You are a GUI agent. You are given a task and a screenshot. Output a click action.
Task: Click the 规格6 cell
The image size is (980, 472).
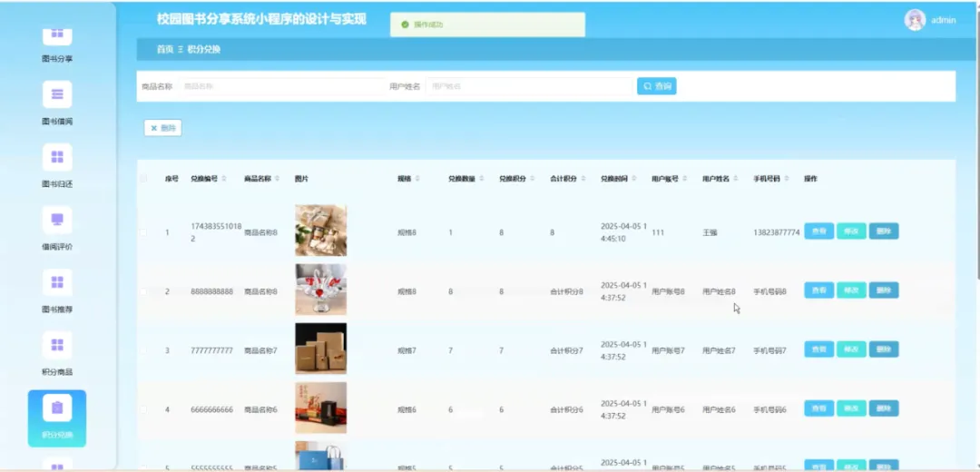[407, 409]
